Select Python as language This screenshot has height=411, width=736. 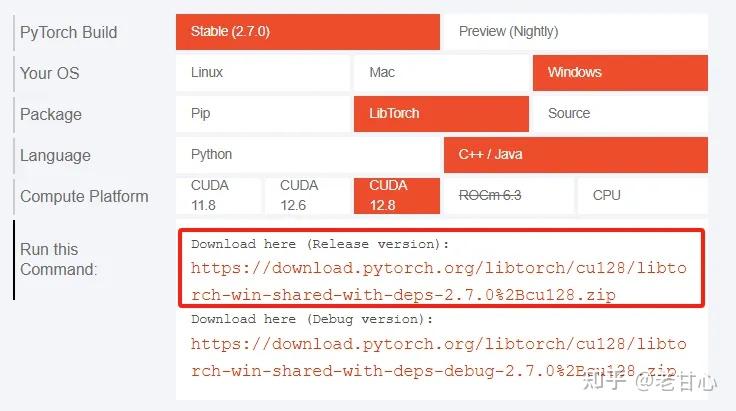308,155
